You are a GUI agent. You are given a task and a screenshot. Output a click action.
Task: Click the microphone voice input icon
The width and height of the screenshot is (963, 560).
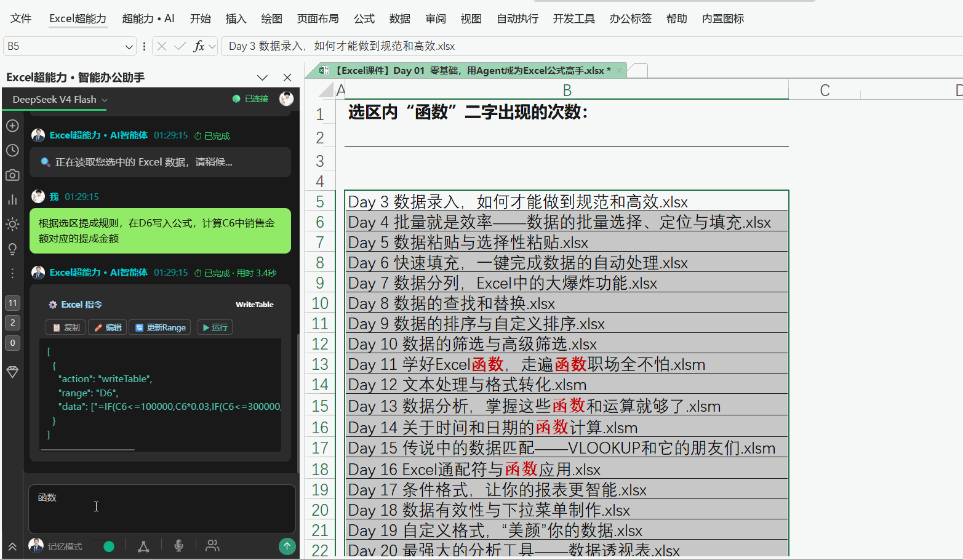click(x=178, y=546)
